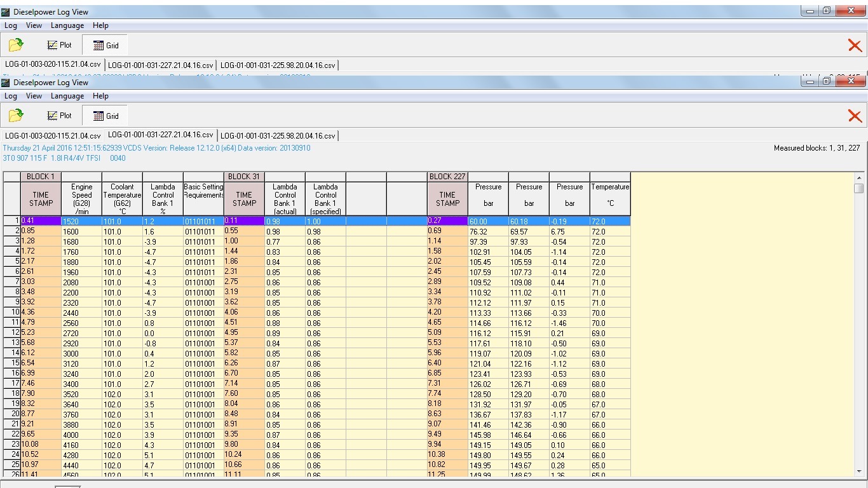Image resolution: width=868 pixels, height=488 pixels.
Task: Switch to Plot view in front window
Action: (x=60, y=116)
